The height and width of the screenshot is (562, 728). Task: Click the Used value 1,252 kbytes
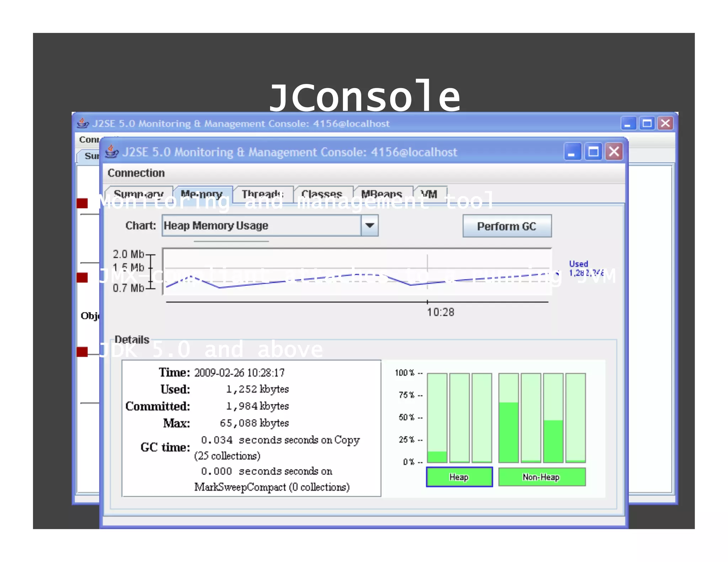click(x=257, y=389)
